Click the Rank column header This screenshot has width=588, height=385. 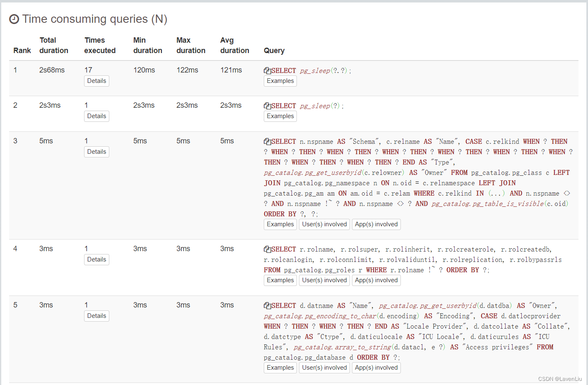[x=22, y=51]
